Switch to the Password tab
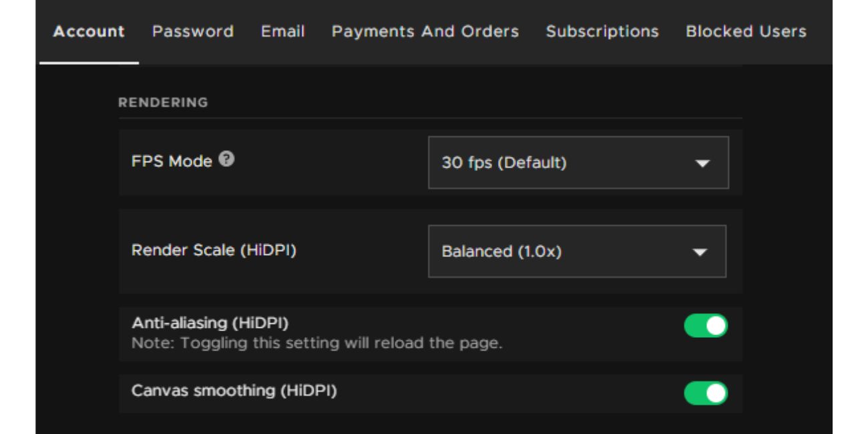The width and height of the screenshot is (868, 434). (x=192, y=31)
